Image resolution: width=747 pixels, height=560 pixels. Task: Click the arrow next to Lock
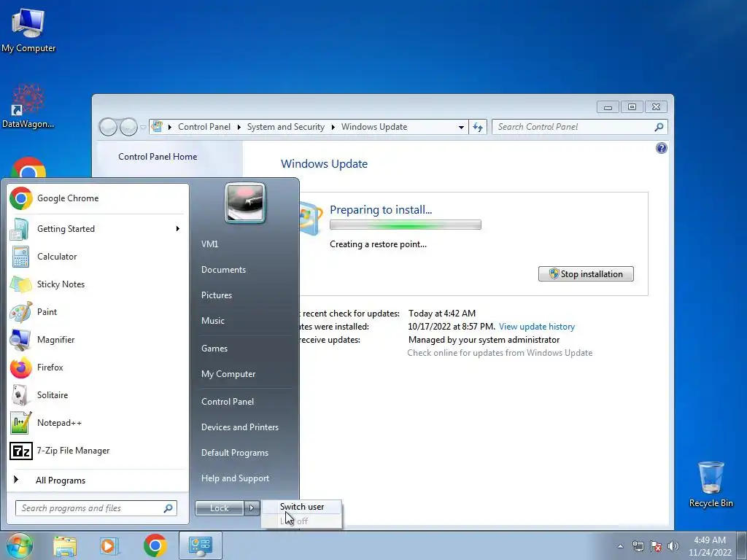pyautogui.click(x=252, y=508)
